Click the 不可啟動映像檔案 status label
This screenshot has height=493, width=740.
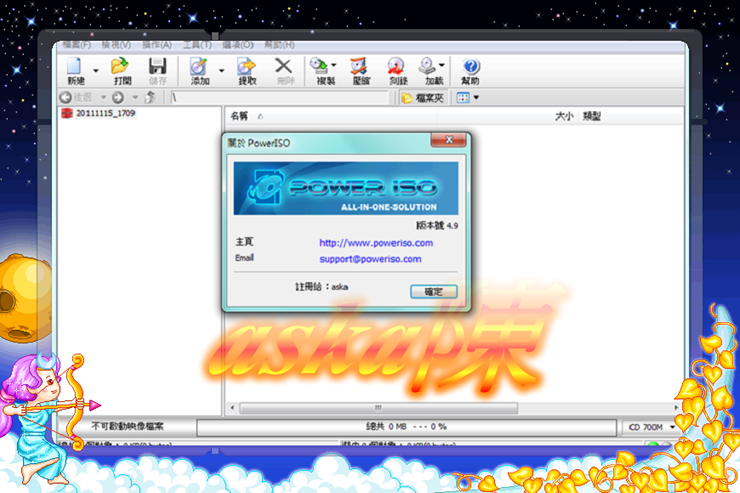click(x=127, y=426)
